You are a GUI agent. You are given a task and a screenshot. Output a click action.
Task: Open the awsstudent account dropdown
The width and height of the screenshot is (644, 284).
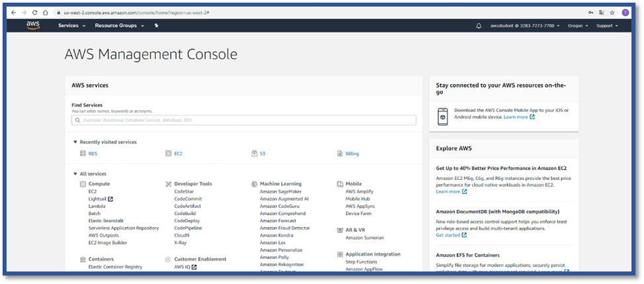(525, 25)
